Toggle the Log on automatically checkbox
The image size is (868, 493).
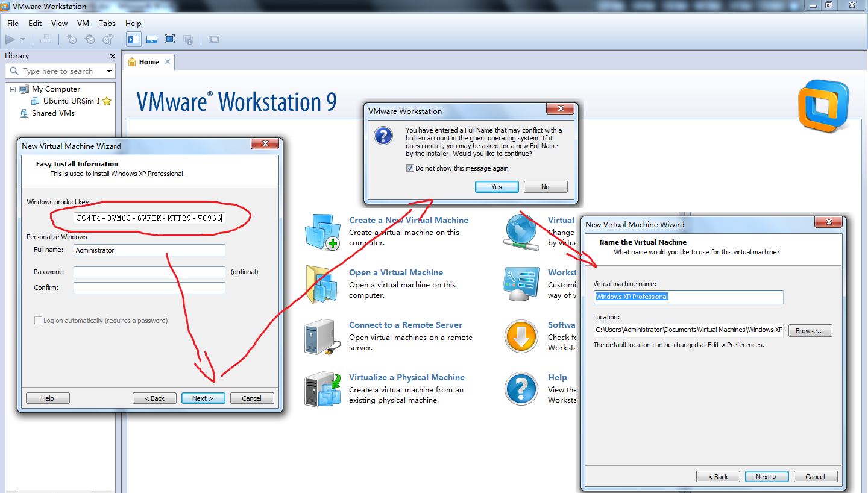[x=39, y=321]
